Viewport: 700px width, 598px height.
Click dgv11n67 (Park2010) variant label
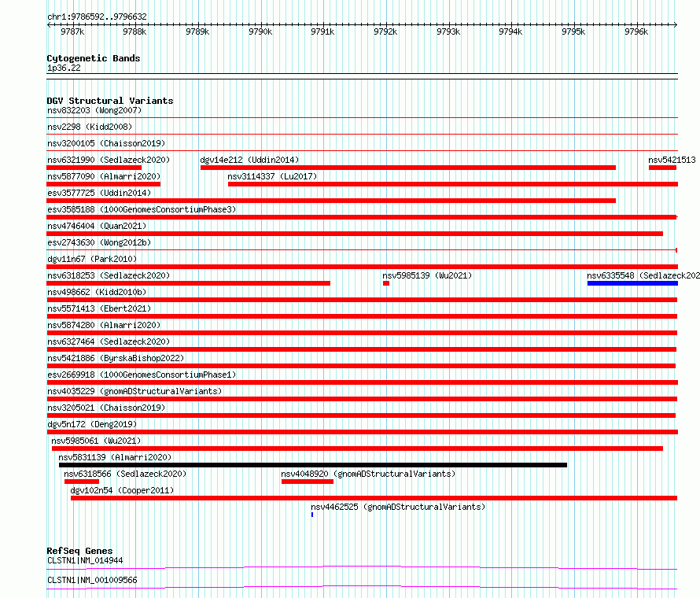tap(92, 259)
